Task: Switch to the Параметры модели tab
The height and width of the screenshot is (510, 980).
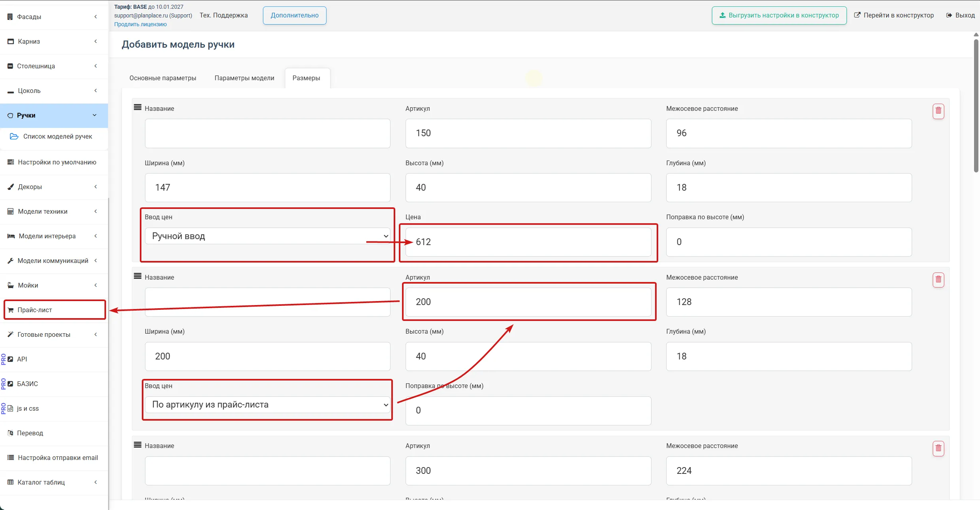Action: 244,78
